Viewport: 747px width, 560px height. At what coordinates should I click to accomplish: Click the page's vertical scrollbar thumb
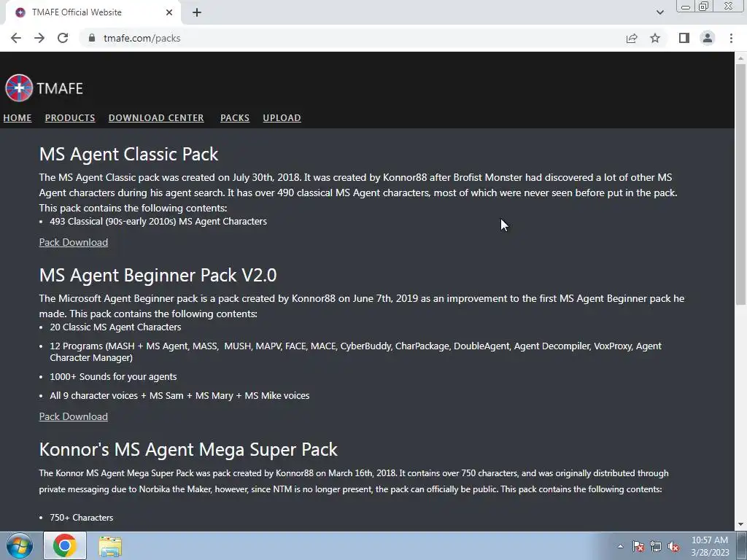(740, 184)
